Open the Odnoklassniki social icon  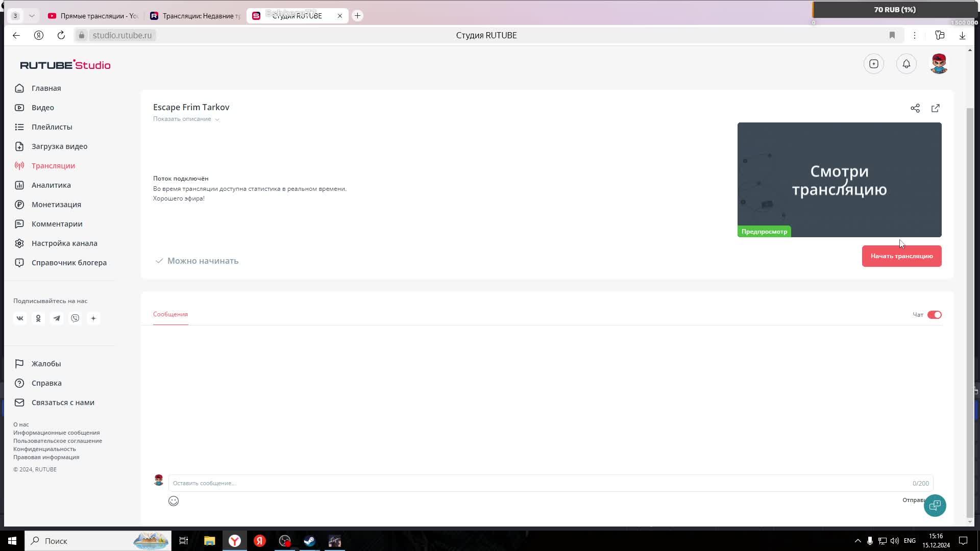[x=38, y=318]
